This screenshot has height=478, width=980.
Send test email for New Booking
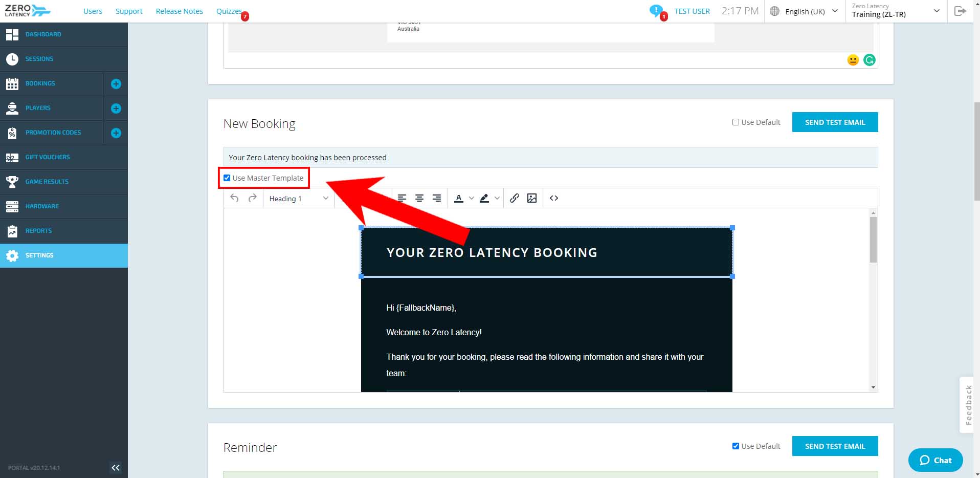[x=835, y=122]
